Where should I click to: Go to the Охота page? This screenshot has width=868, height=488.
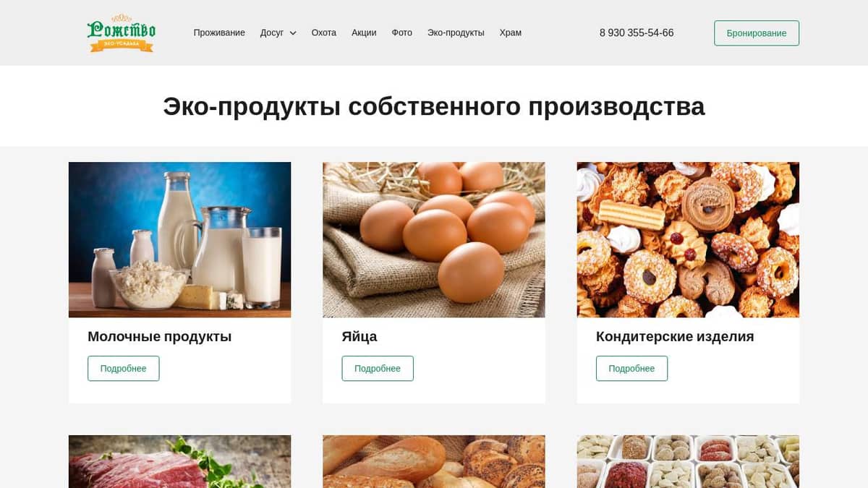click(324, 33)
